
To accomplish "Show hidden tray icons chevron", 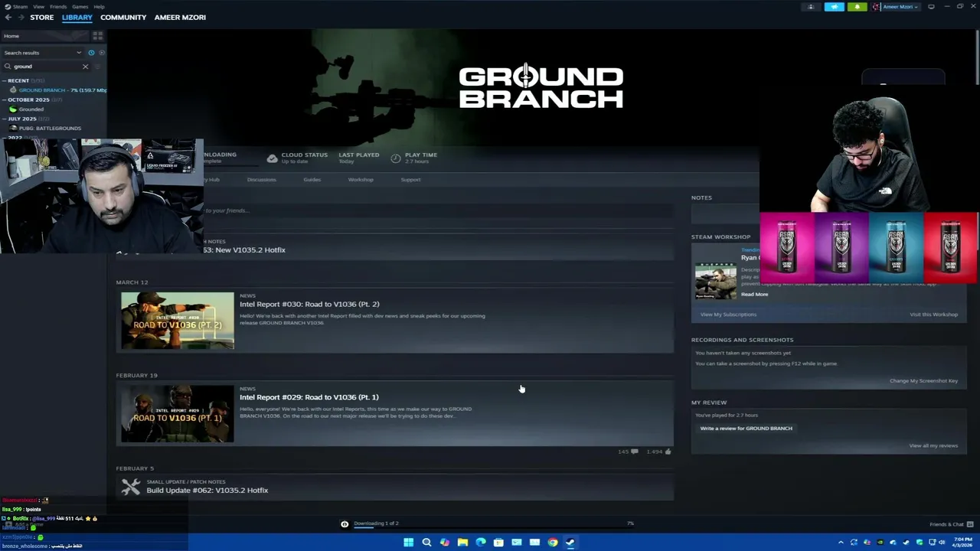I will [841, 543].
